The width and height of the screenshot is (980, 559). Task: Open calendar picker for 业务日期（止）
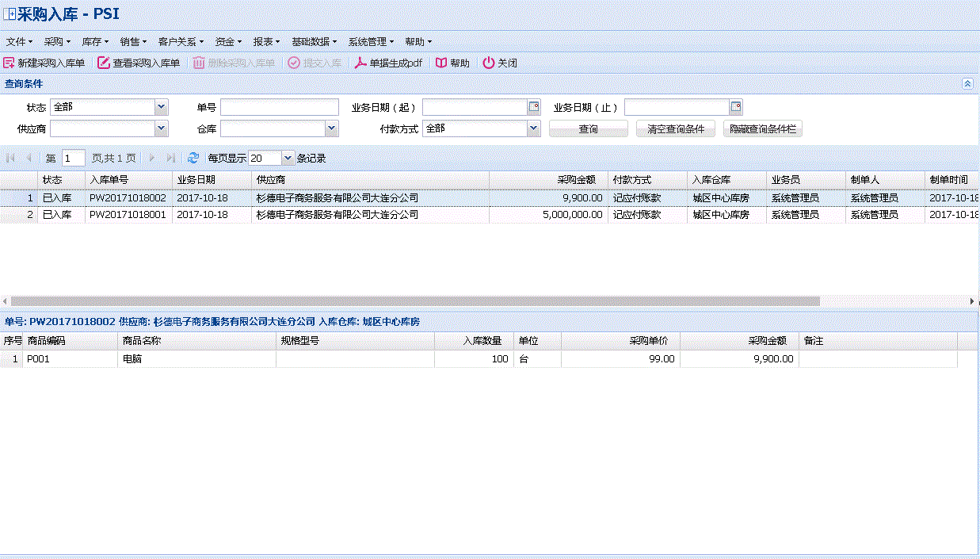(736, 107)
